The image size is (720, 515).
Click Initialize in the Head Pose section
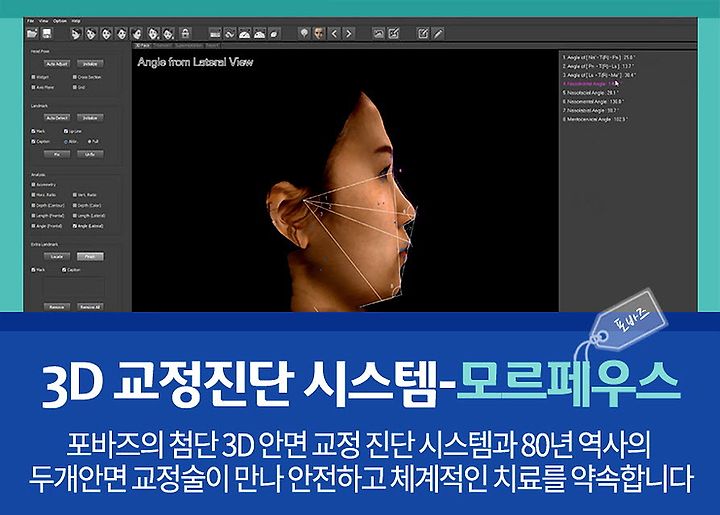(x=90, y=64)
